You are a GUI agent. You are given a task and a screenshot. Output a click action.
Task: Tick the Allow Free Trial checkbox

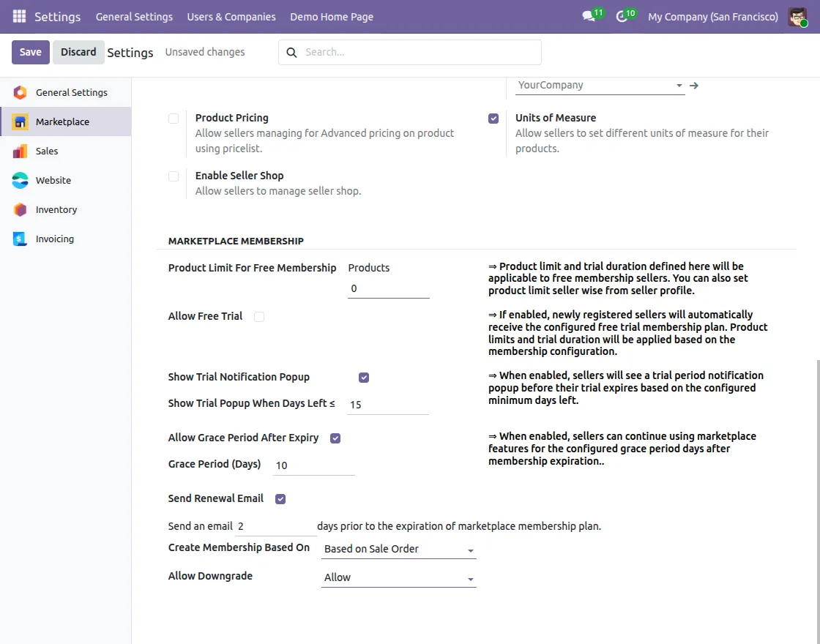[x=259, y=317]
